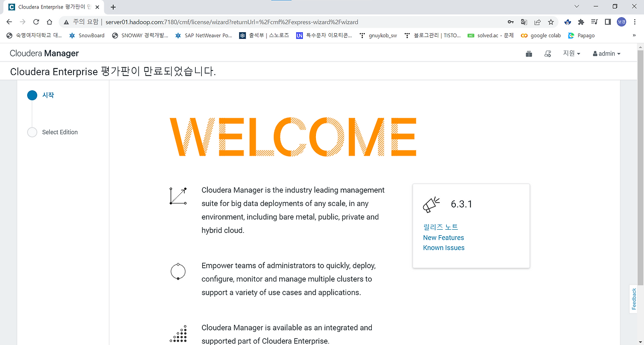The width and height of the screenshot is (644, 345).
Task: Open the Chrome three-dot menu
Action: [634, 22]
